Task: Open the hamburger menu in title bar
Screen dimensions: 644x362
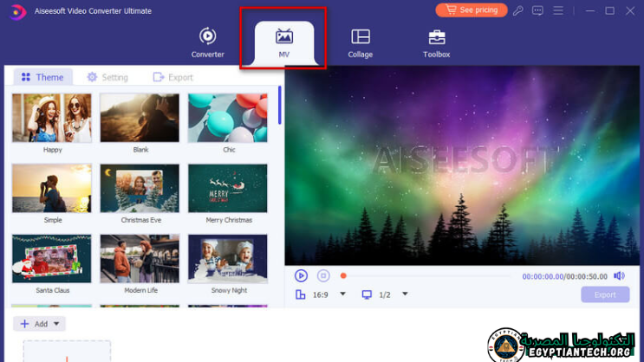Action: (x=558, y=11)
